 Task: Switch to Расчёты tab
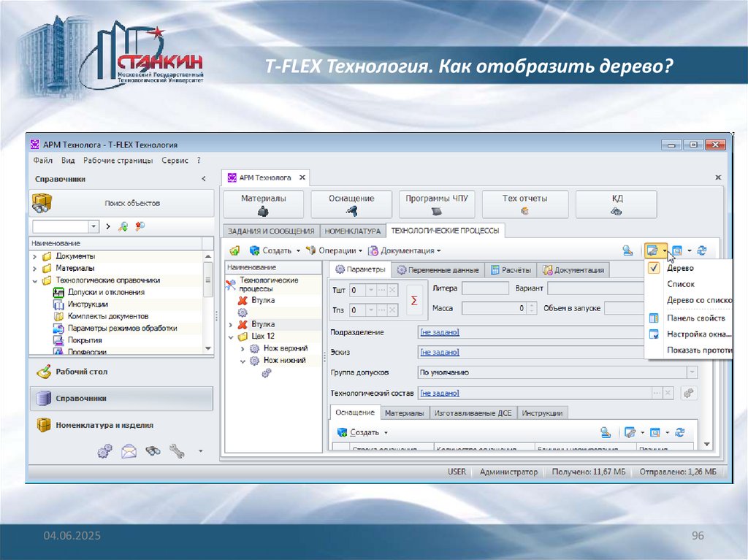coord(511,270)
